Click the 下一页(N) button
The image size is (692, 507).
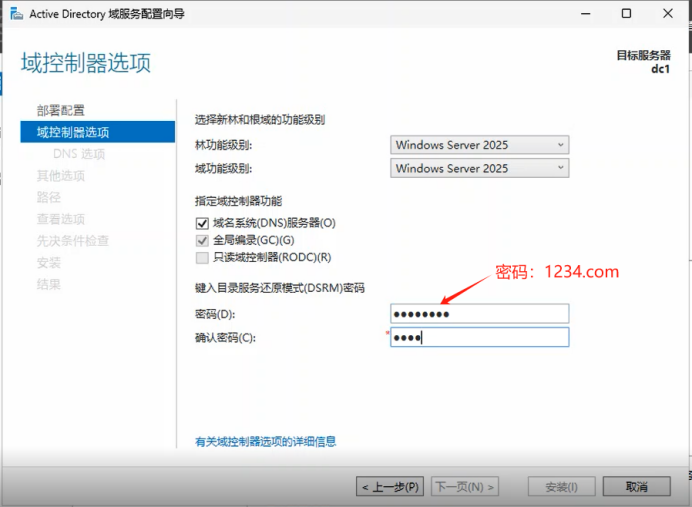[465, 487]
